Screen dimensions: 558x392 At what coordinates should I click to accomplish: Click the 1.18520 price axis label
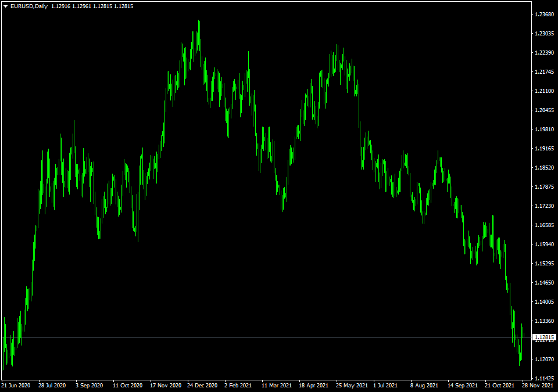545,167
